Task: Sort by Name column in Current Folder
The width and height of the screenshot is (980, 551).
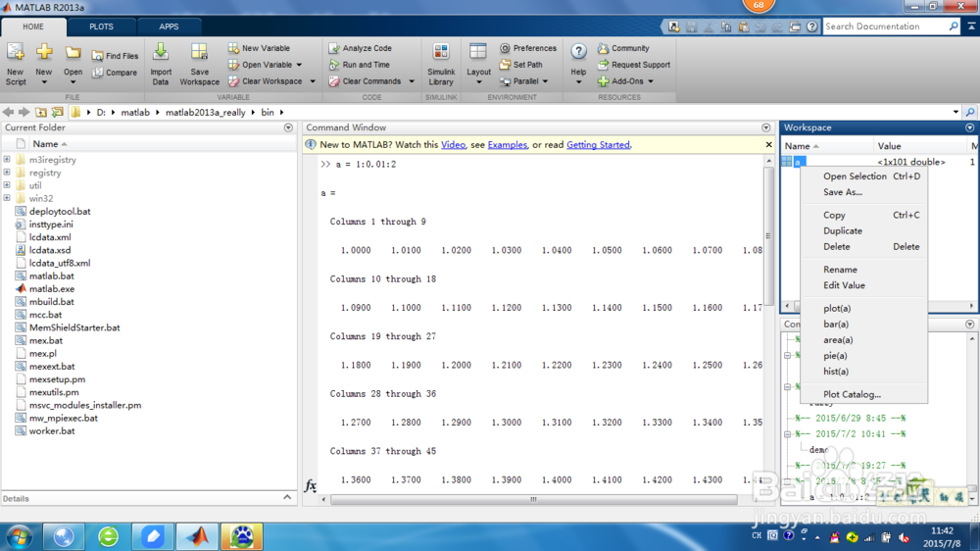Action: coord(49,144)
